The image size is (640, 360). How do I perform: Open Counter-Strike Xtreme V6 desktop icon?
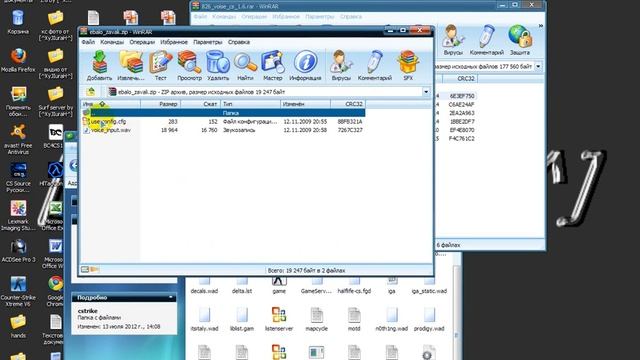click(x=18, y=291)
